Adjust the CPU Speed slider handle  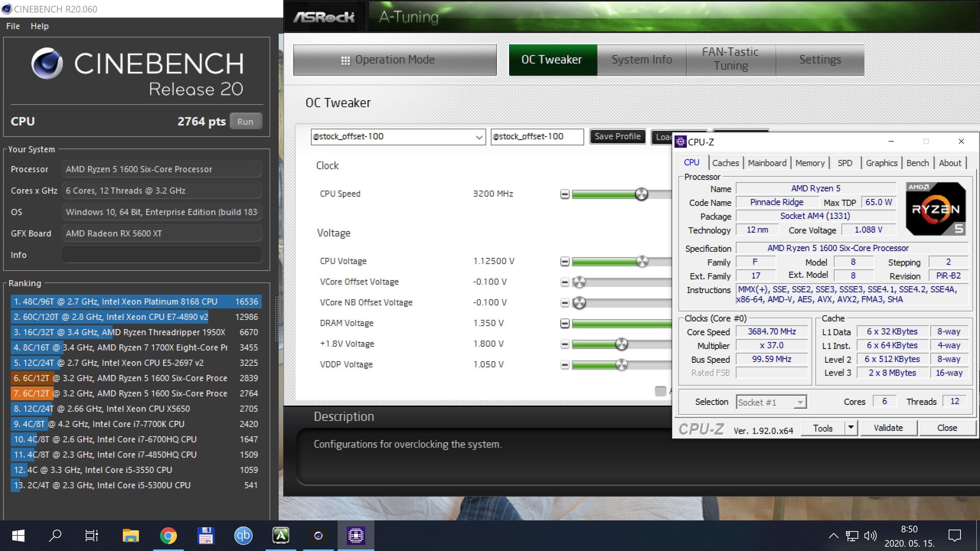[641, 194]
